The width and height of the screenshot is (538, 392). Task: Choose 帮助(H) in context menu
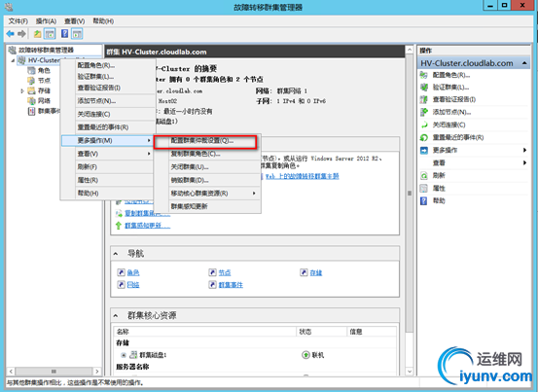coord(107,194)
